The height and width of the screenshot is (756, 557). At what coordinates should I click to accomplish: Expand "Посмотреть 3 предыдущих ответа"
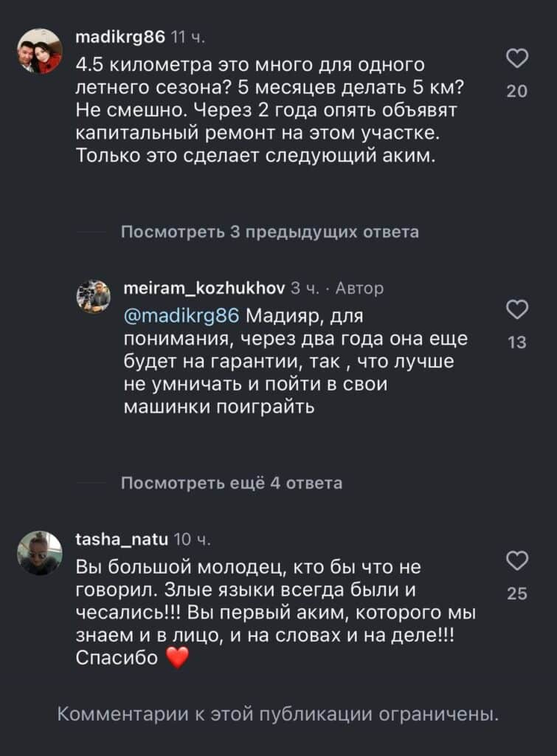point(269,233)
